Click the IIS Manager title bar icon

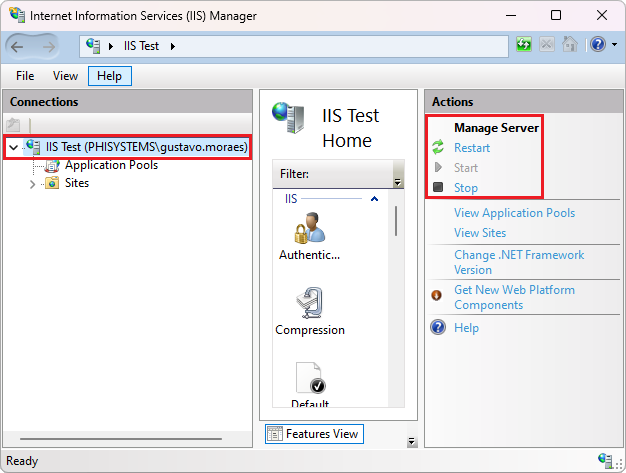pyautogui.click(x=17, y=14)
